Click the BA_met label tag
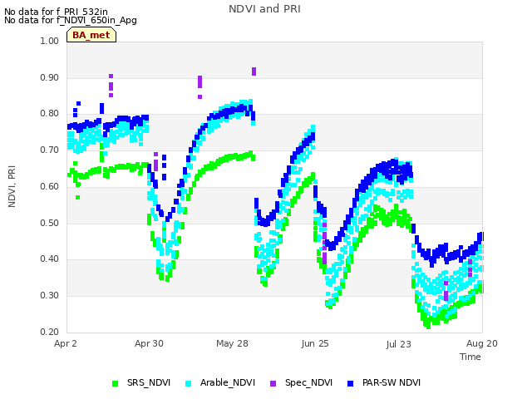 (91, 35)
